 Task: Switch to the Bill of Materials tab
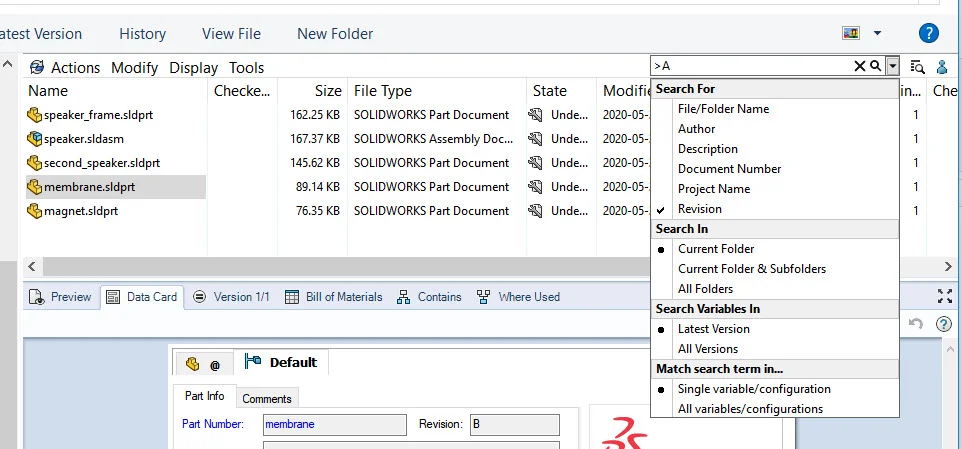coord(334,297)
